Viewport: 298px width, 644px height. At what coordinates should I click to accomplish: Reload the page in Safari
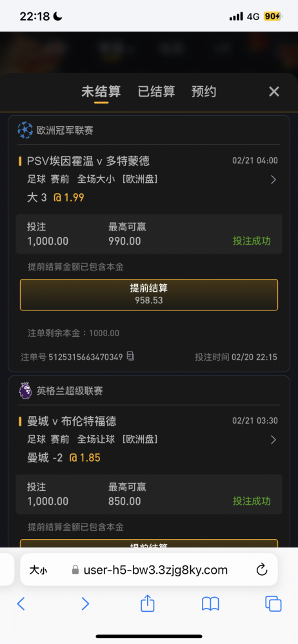262,570
